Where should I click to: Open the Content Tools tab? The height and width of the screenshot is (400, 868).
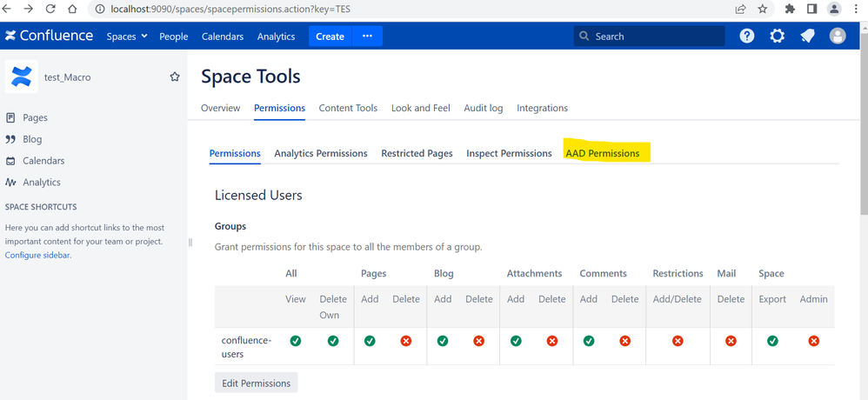pyautogui.click(x=348, y=108)
